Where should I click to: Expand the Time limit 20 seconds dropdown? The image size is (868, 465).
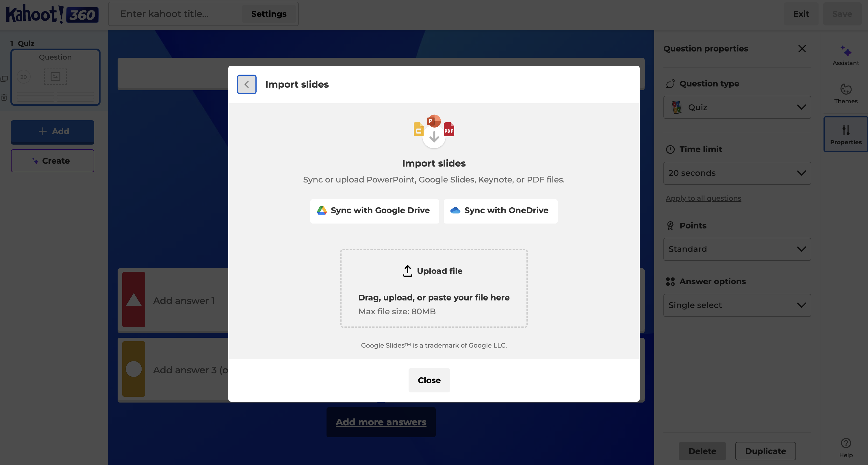coord(737,173)
